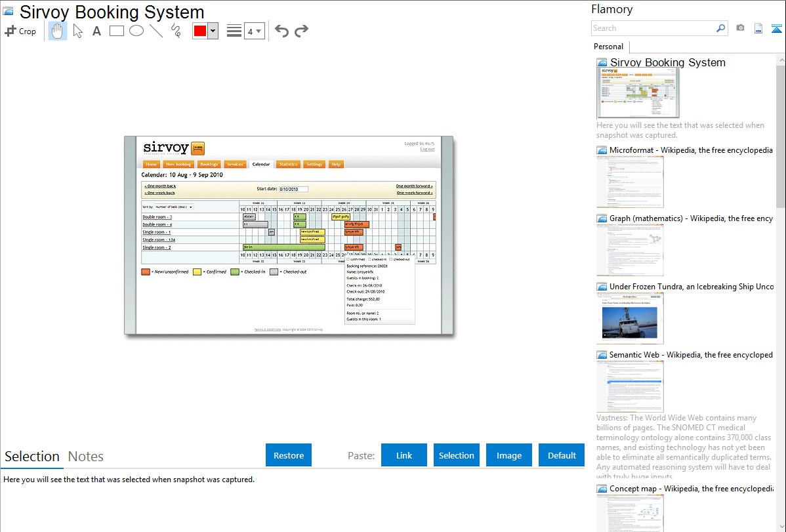This screenshot has height=532, width=786.
Task: Click the line thickness icon
Action: click(x=234, y=31)
